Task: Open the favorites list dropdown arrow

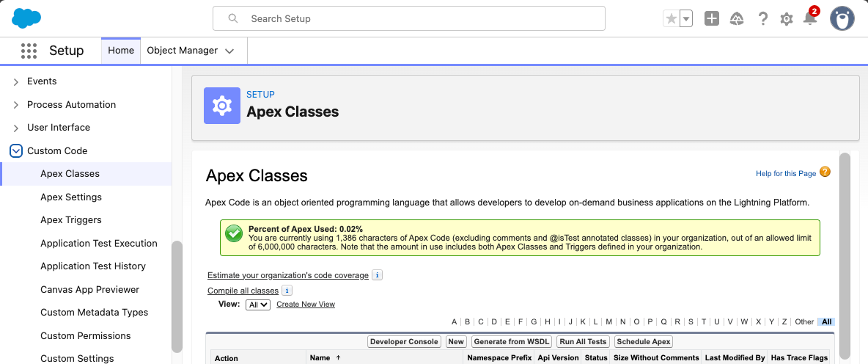Action: [x=686, y=19]
